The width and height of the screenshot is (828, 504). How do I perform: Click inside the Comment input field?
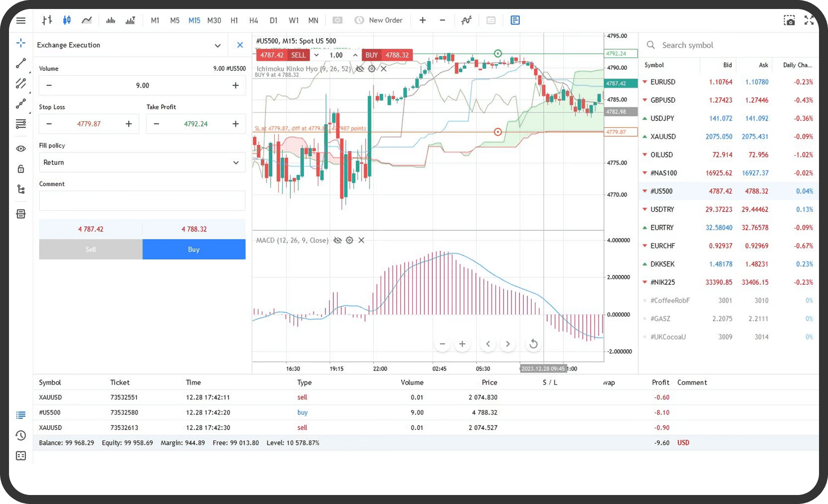142,201
